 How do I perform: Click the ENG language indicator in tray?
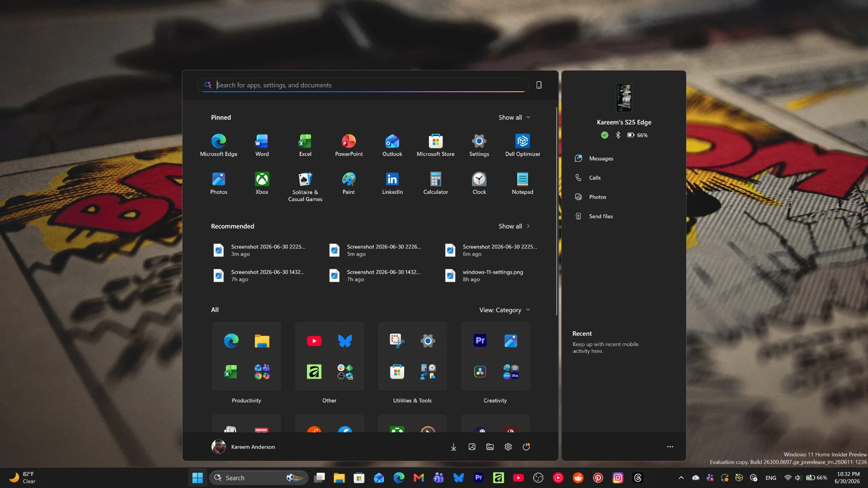pyautogui.click(x=771, y=478)
